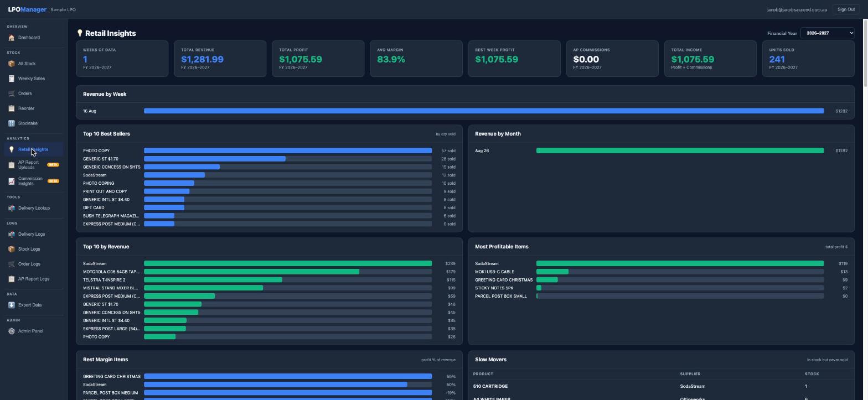Click the AP Report Uploads icon

11,165
